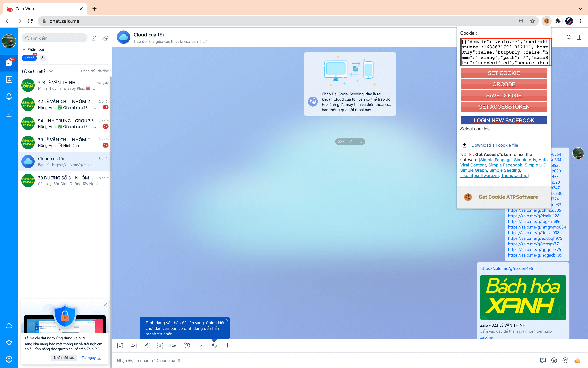The image size is (588, 368).
Task: Click GET ACCESSTOKEN button
Action: point(504,107)
